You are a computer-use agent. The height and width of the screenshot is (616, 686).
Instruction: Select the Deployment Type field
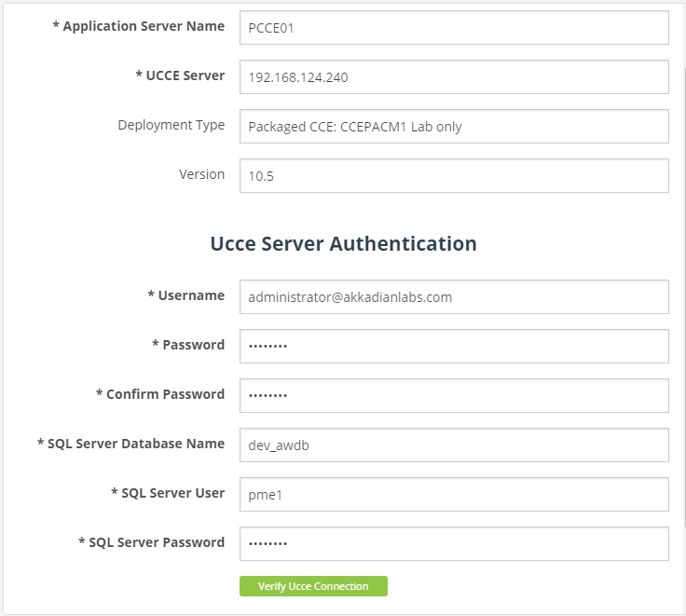tap(454, 127)
